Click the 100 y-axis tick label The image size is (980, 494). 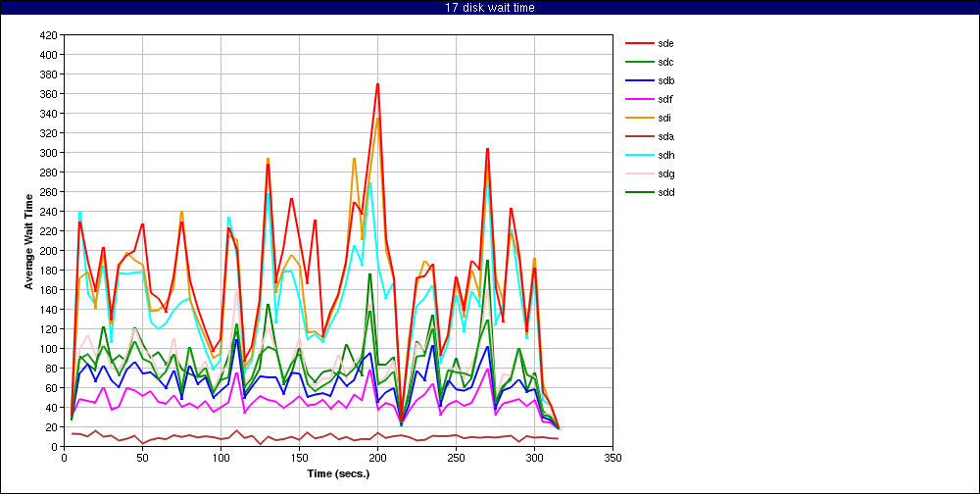click(49, 349)
